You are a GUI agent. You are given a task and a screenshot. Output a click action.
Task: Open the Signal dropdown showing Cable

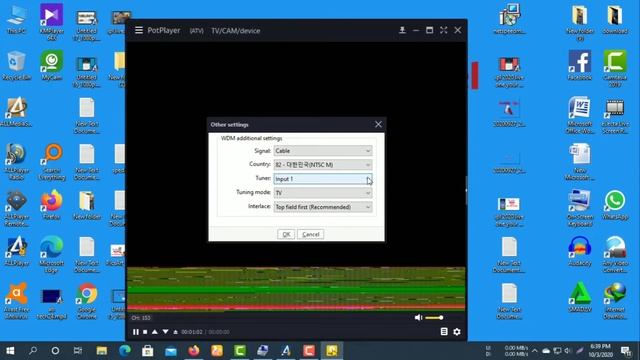pyautogui.click(x=323, y=151)
